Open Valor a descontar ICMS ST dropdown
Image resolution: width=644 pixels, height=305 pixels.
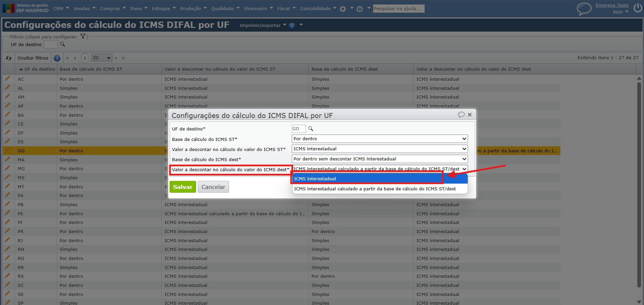click(380, 149)
